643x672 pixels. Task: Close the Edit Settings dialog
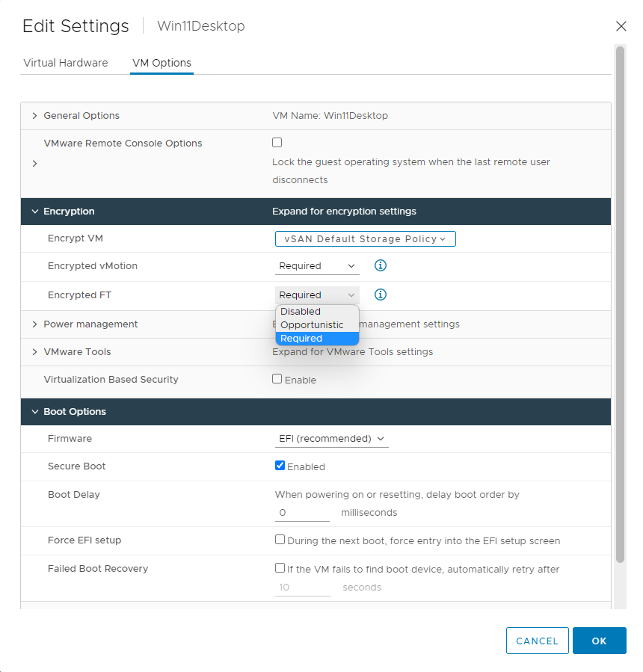point(621,26)
